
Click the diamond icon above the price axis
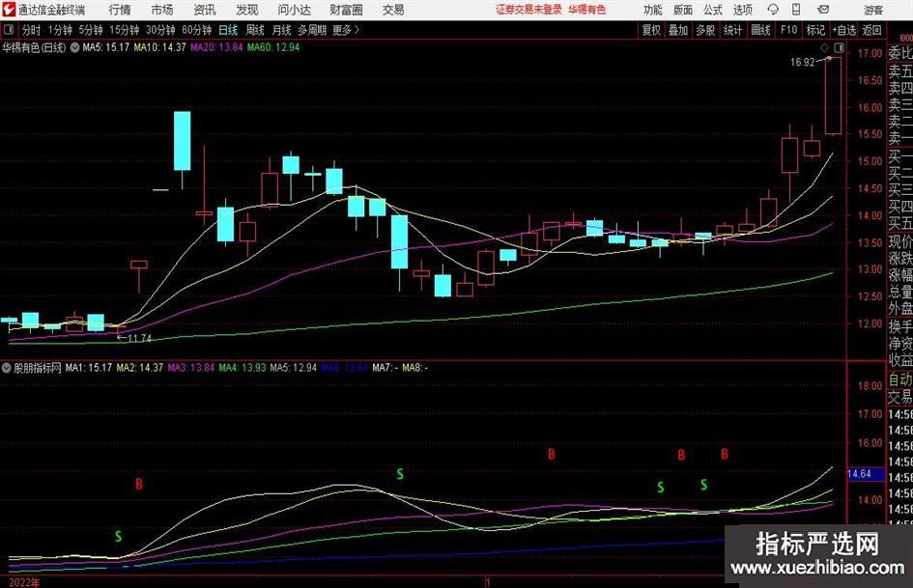824,47
